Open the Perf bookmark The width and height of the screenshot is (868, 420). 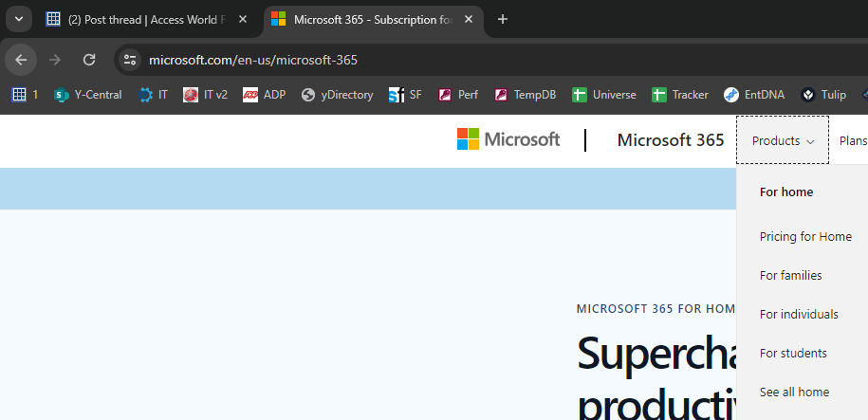click(x=458, y=95)
